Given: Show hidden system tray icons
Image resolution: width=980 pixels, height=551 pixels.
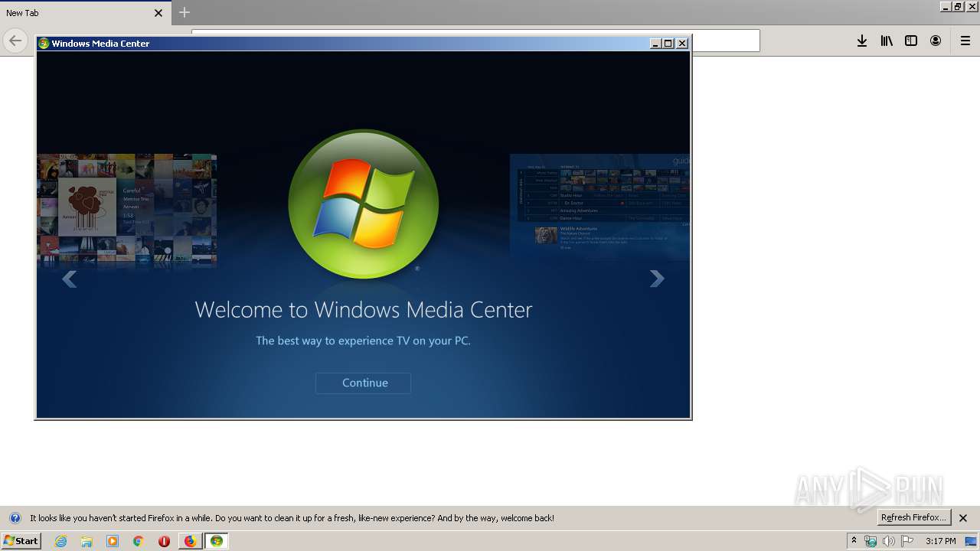Looking at the screenshot, I should pos(854,541).
